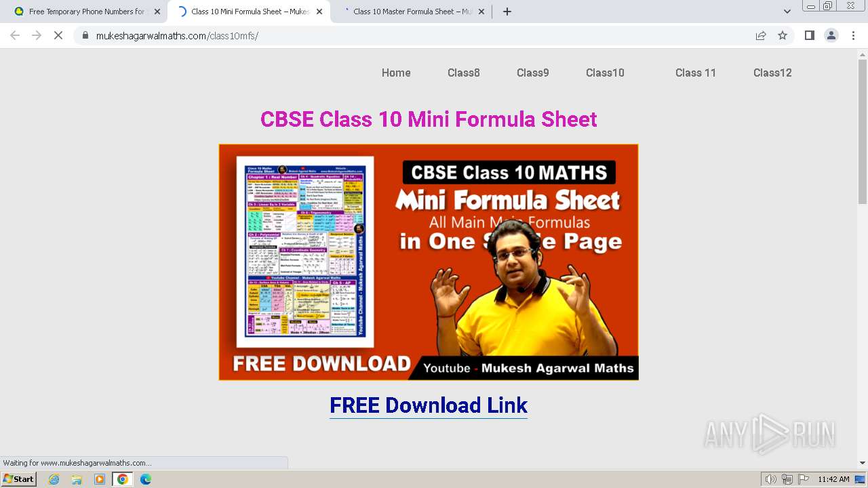Click the forward navigation arrow
This screenshot has height=488, width=868.
37,35
